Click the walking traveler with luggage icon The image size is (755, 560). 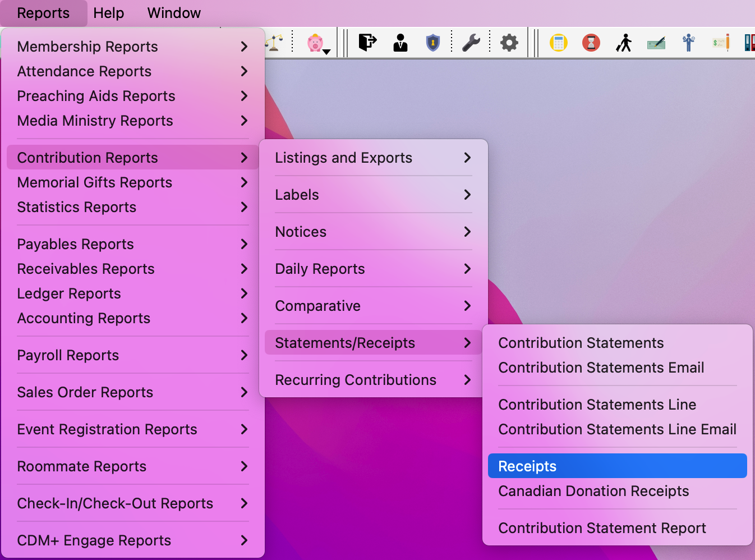click(x=623, y=43)
